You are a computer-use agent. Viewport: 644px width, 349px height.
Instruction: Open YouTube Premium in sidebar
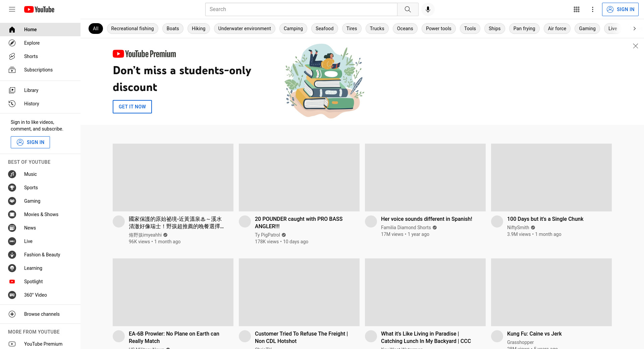40,344
